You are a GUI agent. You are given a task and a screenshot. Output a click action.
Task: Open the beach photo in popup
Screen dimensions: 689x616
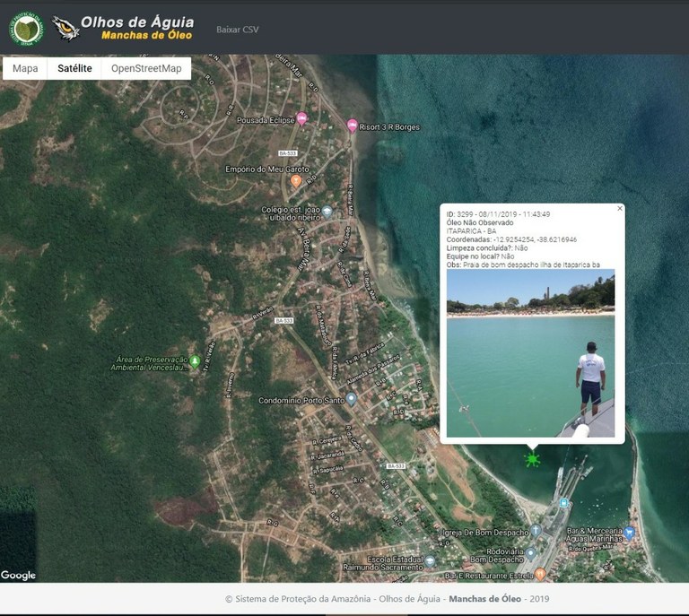530,353
